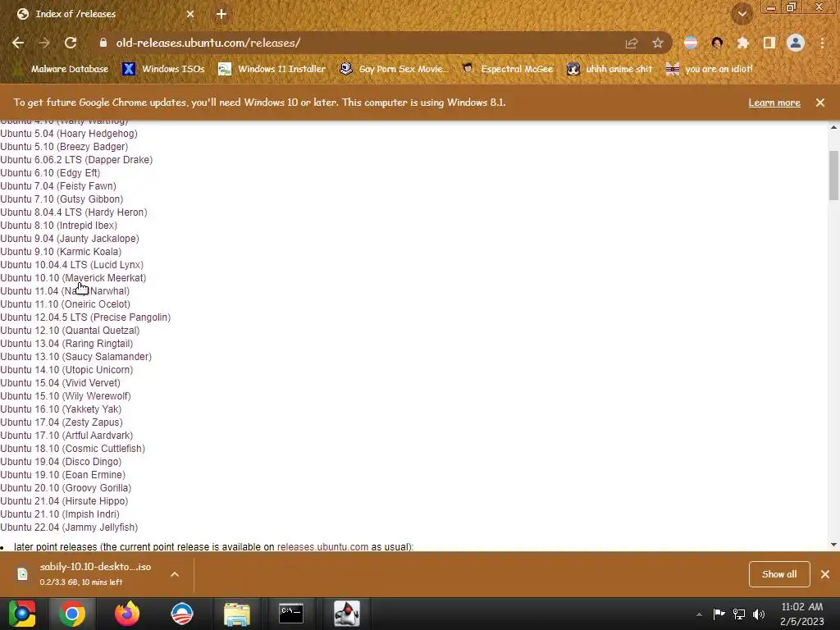Open File Explorer from the taskbar
840x630 pixels.
[x=236, y=614]
